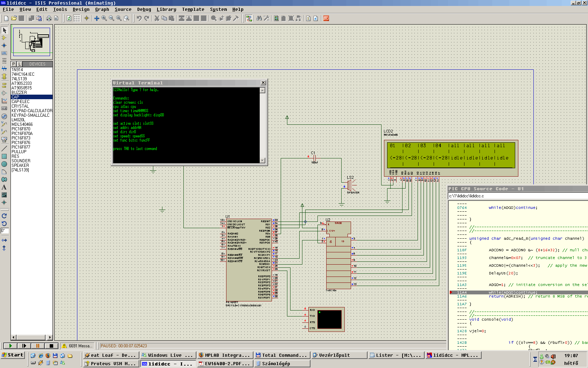Open the Template menu
The height and width of the screenshot is (368, 588).
pos(193,9)
